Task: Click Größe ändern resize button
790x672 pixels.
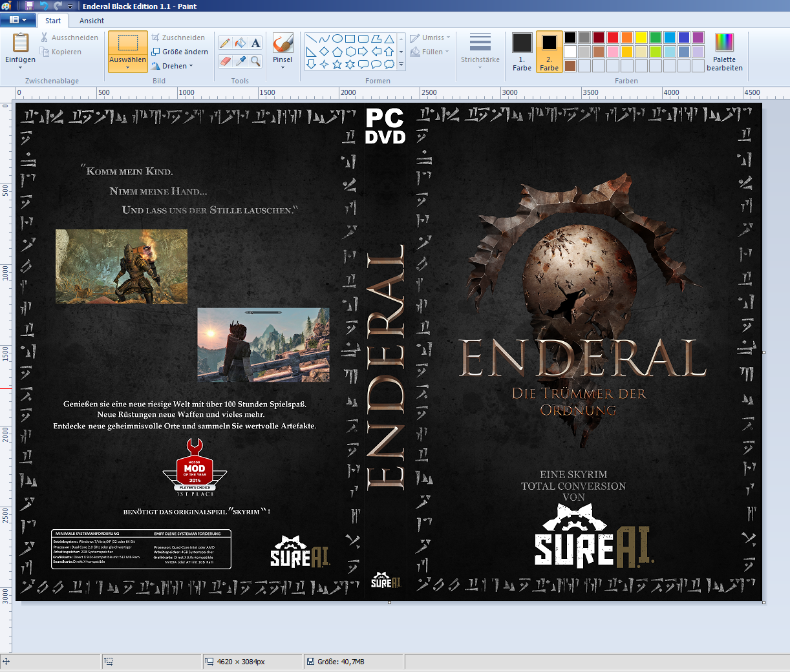Action: [x=180, y=52]
